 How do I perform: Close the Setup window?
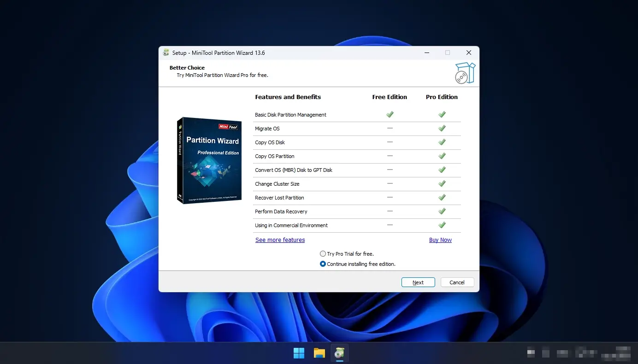[x=469, y=53]
